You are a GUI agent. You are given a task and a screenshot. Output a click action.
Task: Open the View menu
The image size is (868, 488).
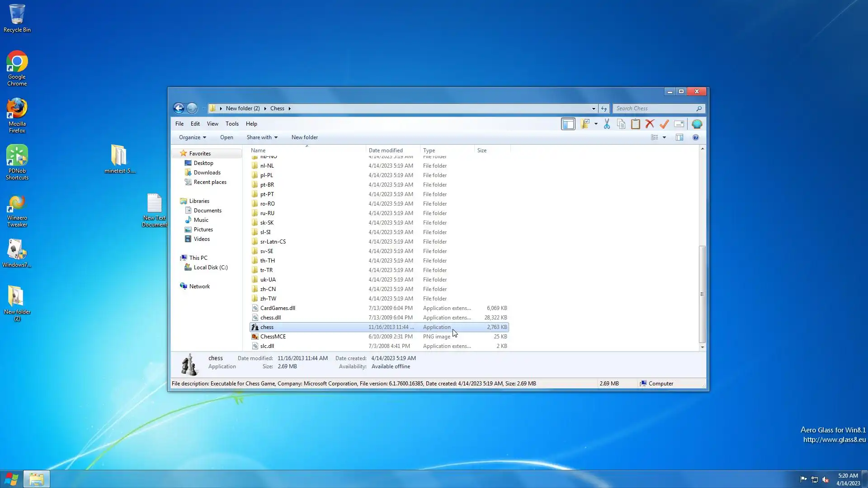(x=212, y=124)
